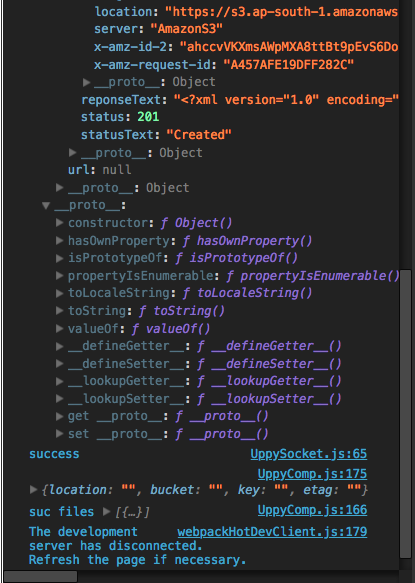Select the statusText value "Created"

click(199, 135)
